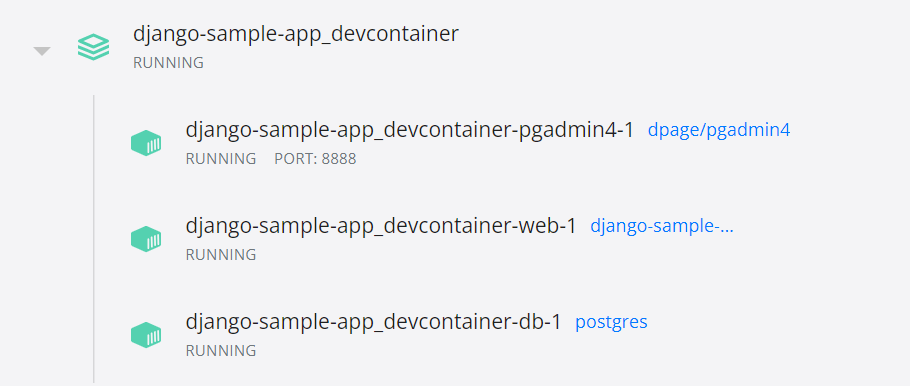Click the db-1 container icon
The image size is (910, 386).
tap(146, 335)
